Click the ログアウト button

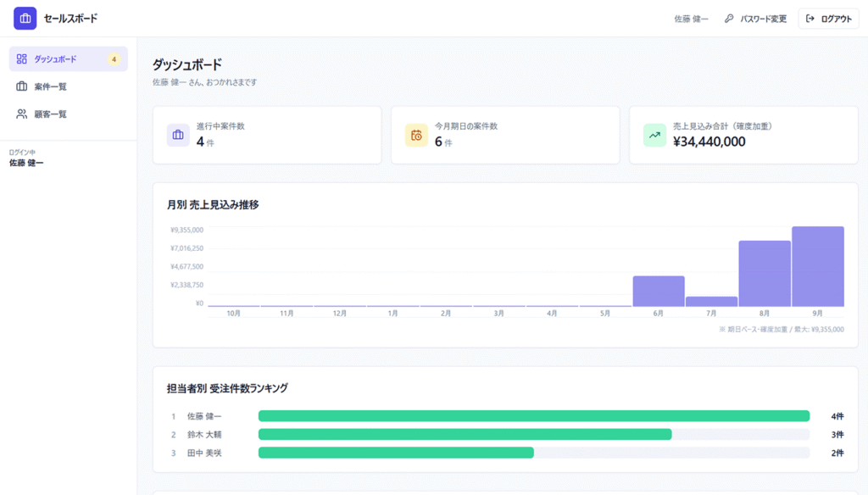tap(828, 19)
